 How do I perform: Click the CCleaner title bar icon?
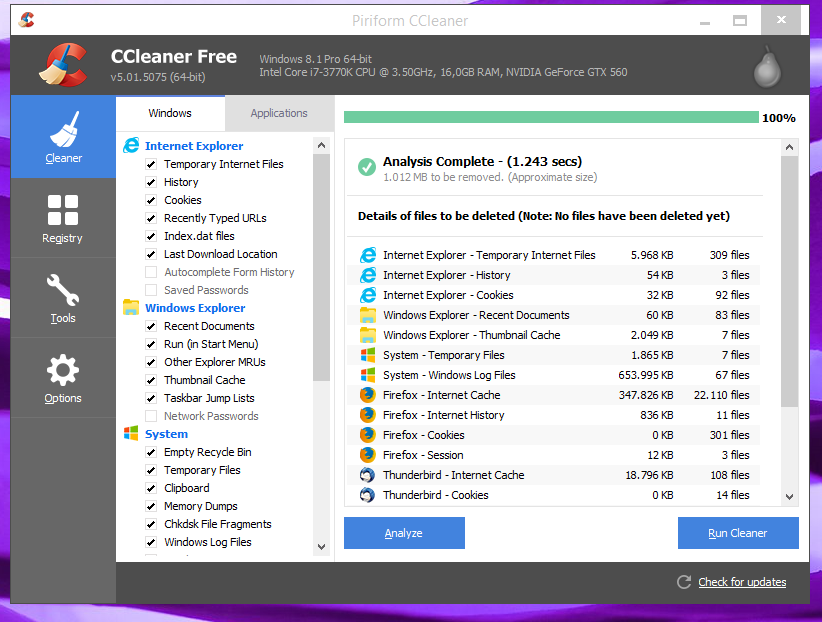(26, 20)
